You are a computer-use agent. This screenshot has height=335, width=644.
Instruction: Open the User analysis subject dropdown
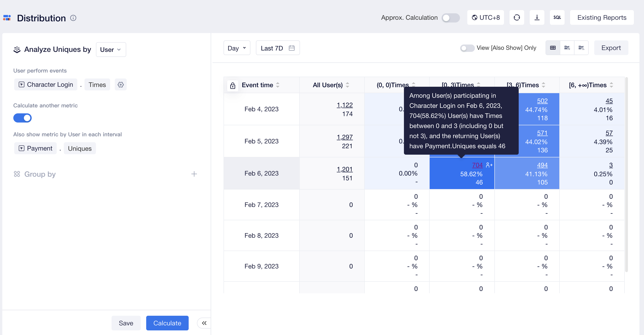(111, 50)
